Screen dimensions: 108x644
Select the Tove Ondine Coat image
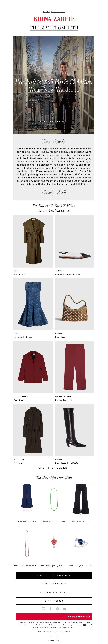click(33, 241)
